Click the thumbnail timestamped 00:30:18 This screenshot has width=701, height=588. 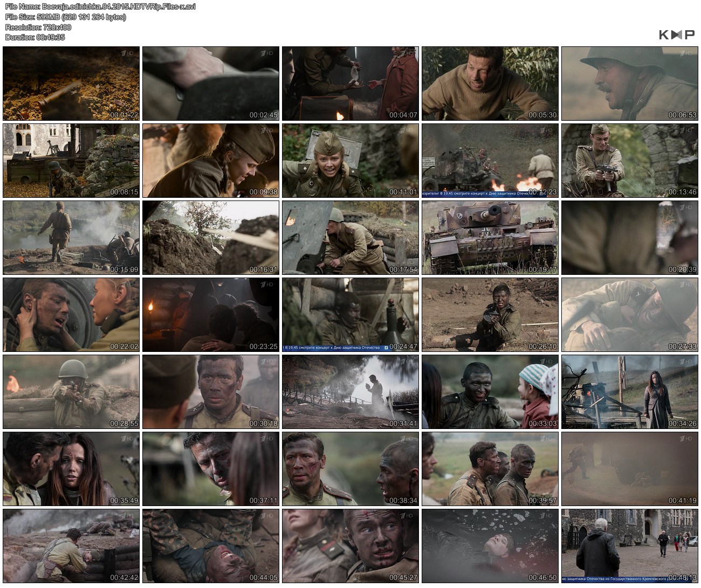click(x=210, y=392)
